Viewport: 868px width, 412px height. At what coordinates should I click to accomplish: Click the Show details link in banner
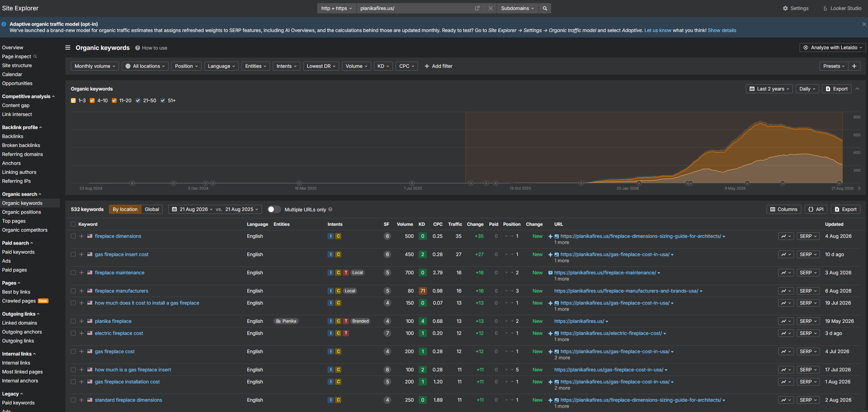point(722,30)
